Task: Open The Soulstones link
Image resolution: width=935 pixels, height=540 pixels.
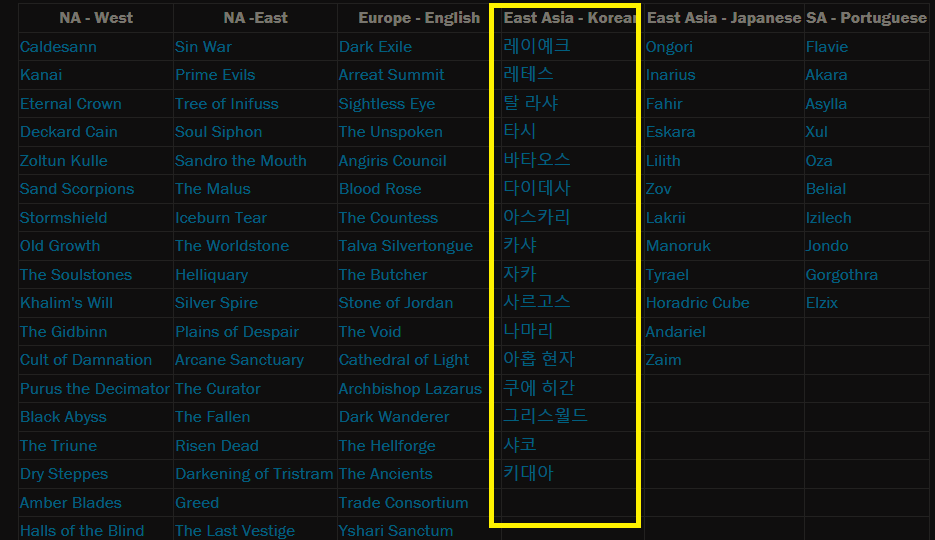Action: (76, 275)
